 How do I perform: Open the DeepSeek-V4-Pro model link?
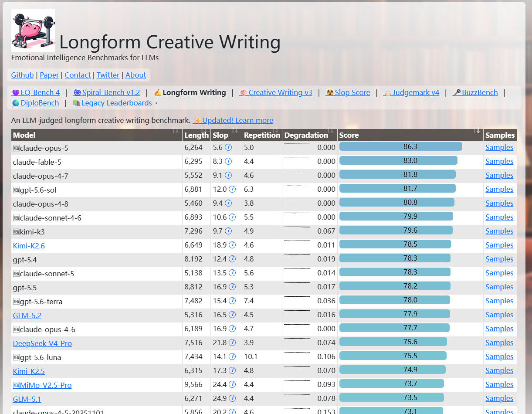tap(42, 343)
